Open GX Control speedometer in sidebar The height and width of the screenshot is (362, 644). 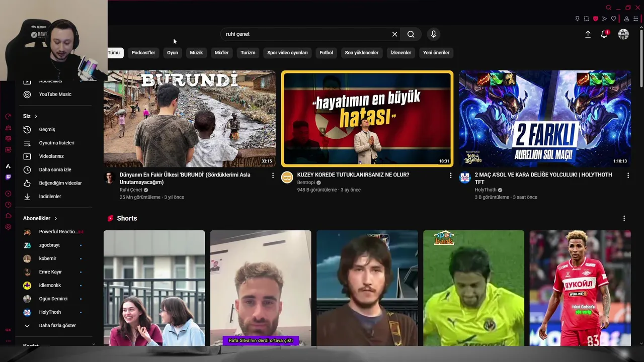tap(8, 116)
